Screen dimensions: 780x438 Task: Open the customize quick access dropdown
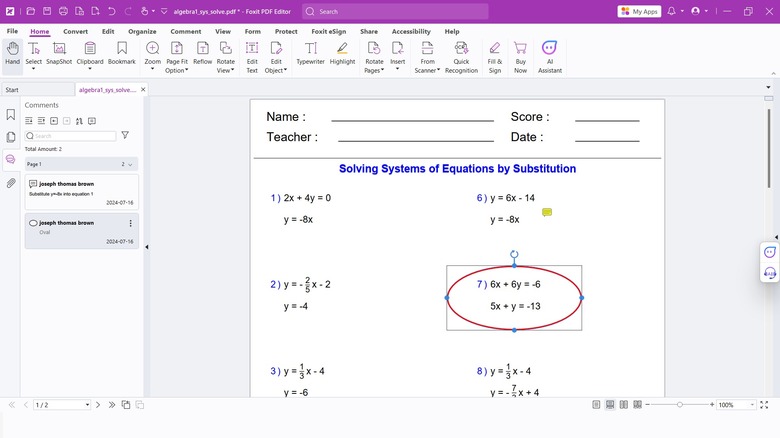coord(164,11)
